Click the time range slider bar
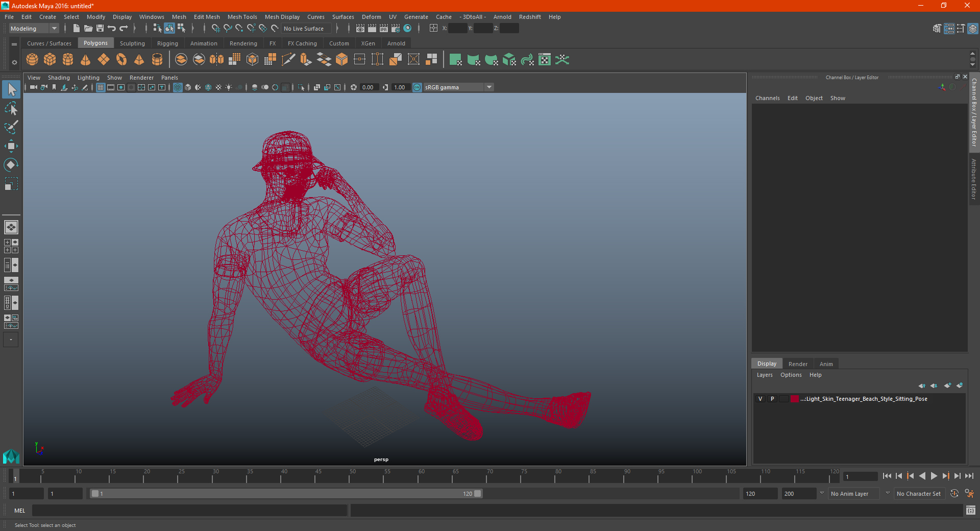The image size is (980, 531). pyautogui.click(x=286, y=494)
